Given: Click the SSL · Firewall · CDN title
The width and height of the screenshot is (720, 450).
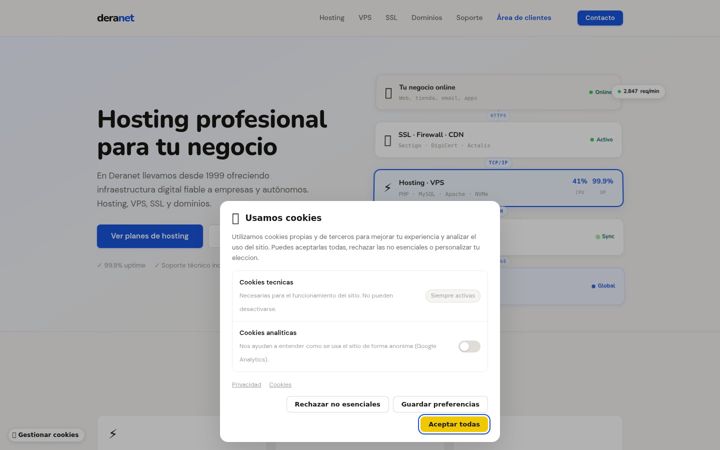Looking at the screenshot, I should tap(431, 135).
